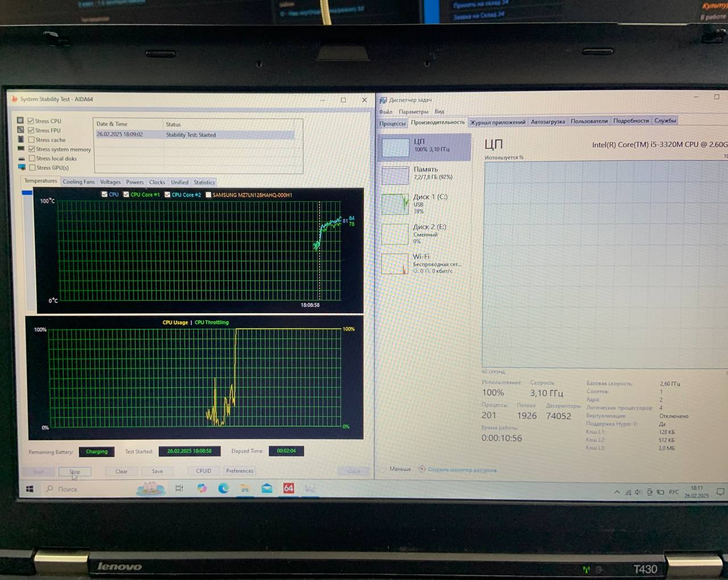Open the Пользователи tab
The height and width of the screenshot is (580, 728).
point(589,121)
